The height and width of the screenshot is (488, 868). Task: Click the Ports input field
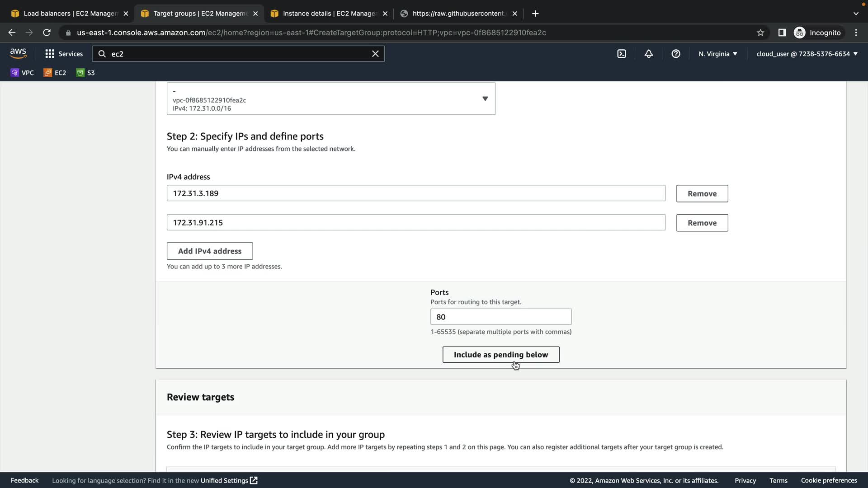click(x=500, y=317)
